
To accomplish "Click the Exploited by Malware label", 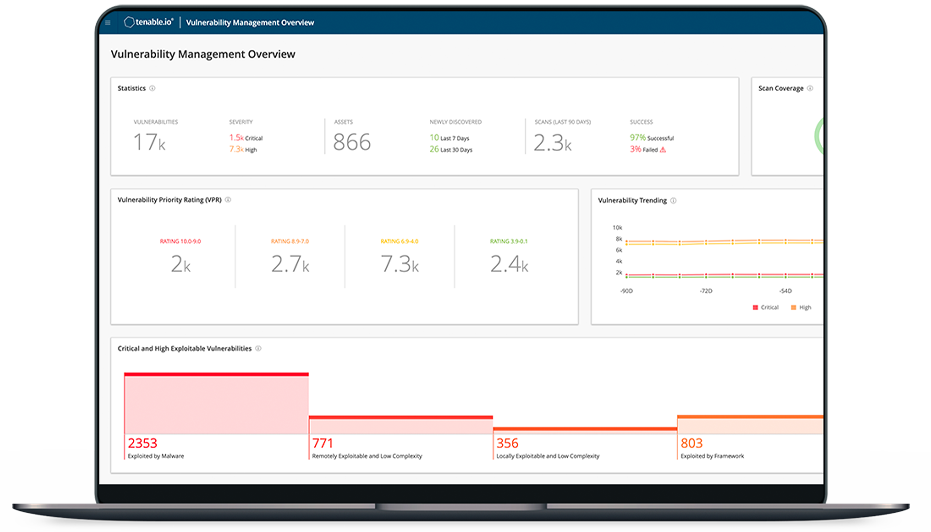I will (156, 456).
